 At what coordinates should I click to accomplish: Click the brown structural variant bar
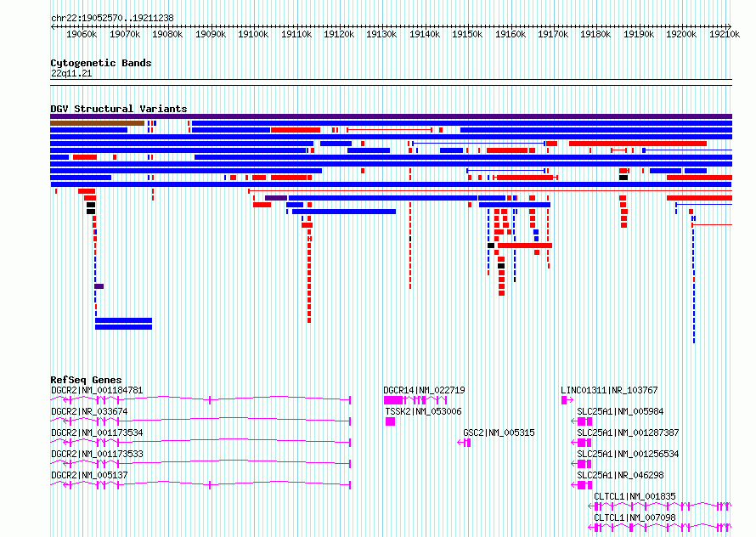(x=98, y=123)
